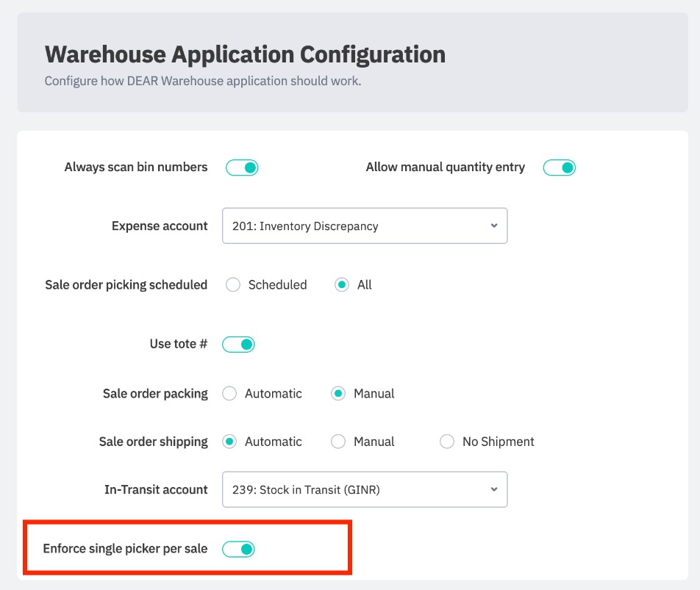This screenshot has height=590, width=700.
Task: Click the Always scan bin numbers label
Action: coord(136,168)
